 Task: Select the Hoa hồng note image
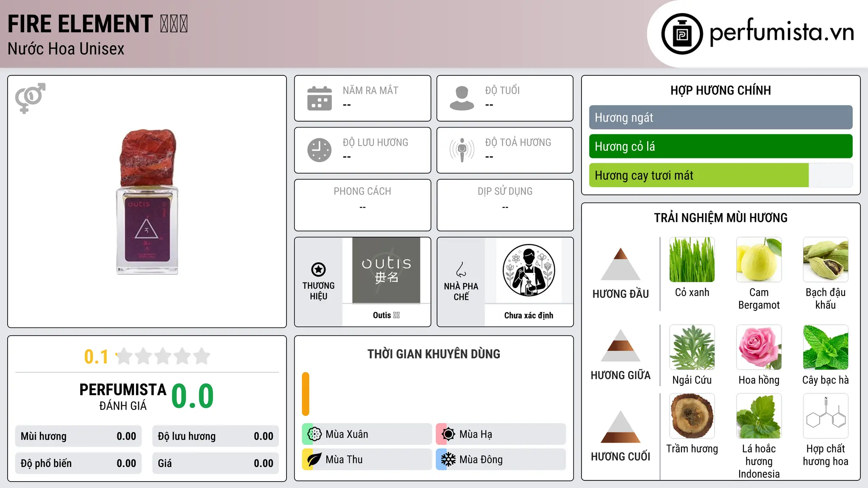(759, 347)
